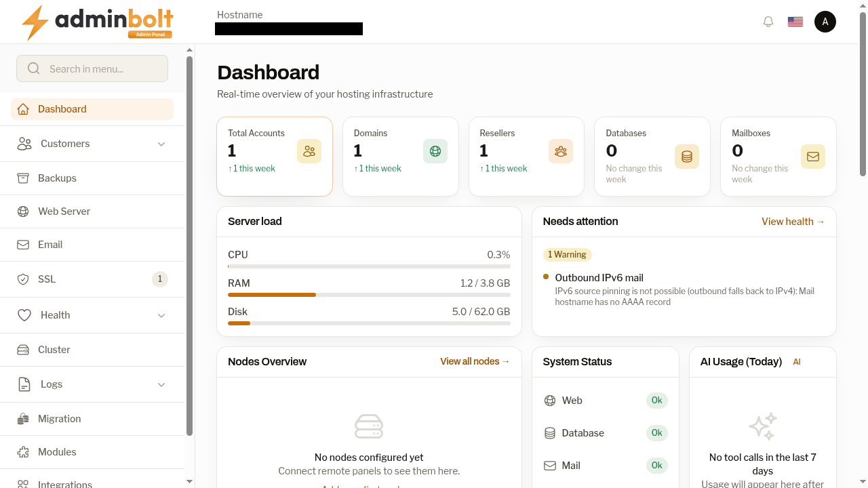Click the Mailboxes envelope icon
Viewport: 868px width, 488px height.
[x=813, y=157]
